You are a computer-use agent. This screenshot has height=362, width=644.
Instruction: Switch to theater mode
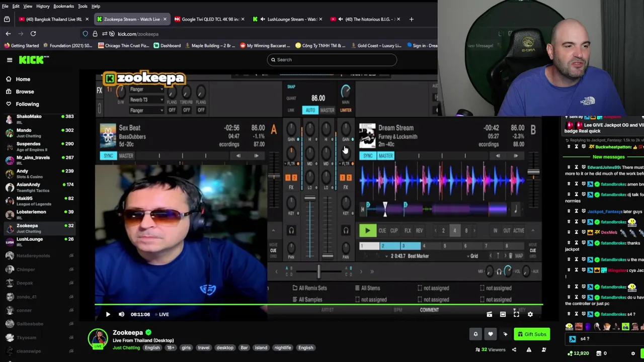[x=503, y=314]
